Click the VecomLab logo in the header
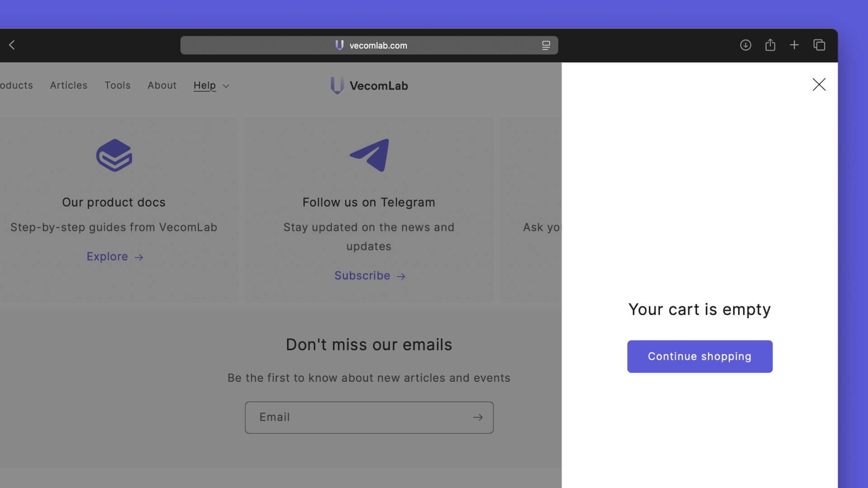The image size is (868, 488). [369, 85]
